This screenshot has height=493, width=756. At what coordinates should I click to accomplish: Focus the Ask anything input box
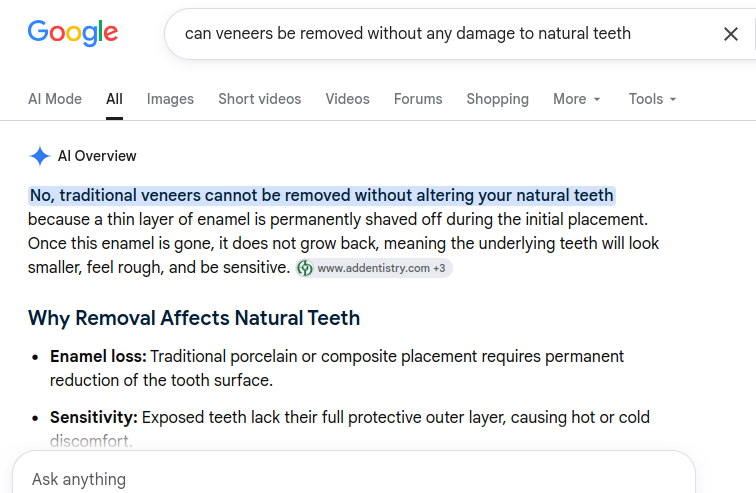click(354, 479)
